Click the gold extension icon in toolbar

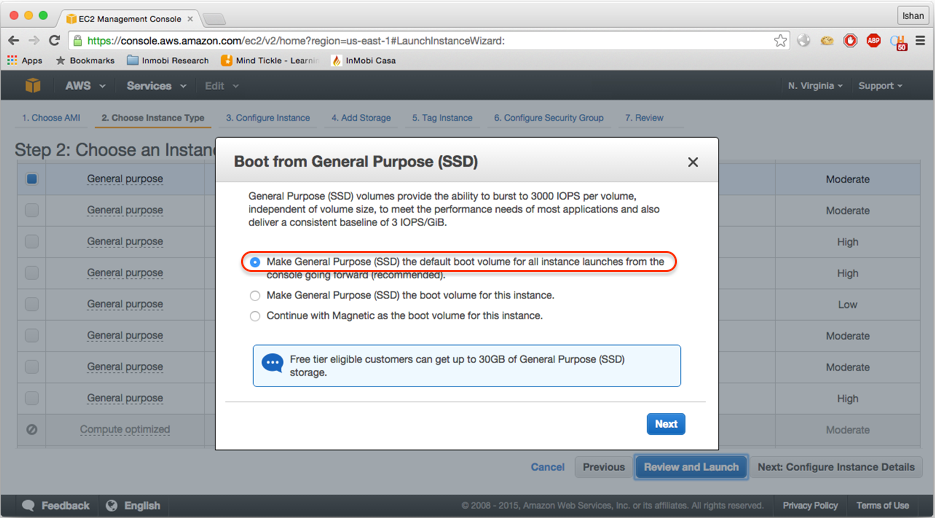click(827, 41)
